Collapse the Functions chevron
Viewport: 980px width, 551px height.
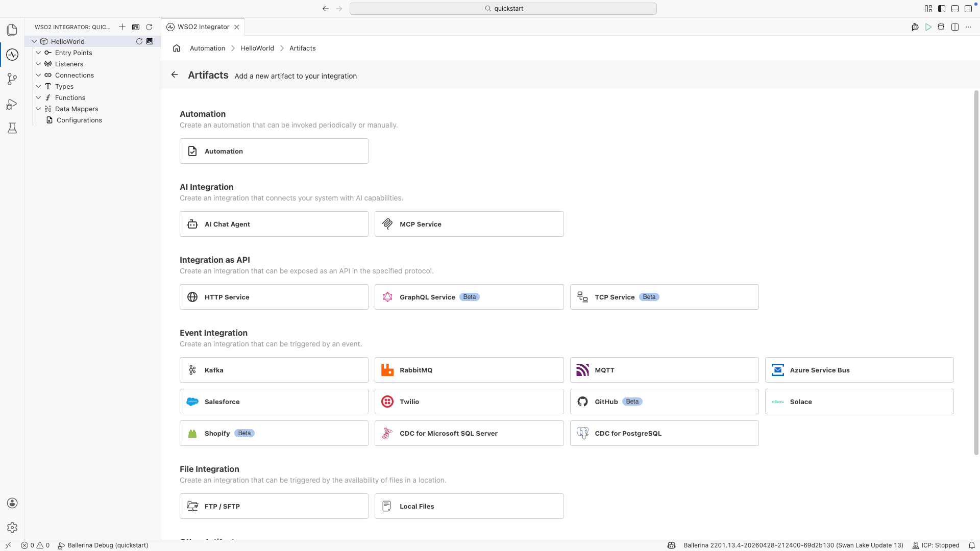click(x=38, y=97)
